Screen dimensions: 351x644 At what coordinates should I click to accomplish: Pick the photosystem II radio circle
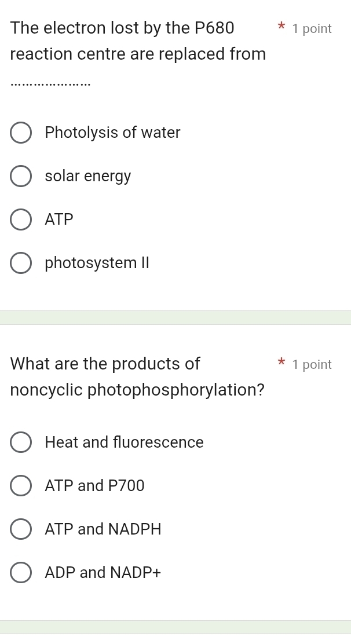(21, 263)
